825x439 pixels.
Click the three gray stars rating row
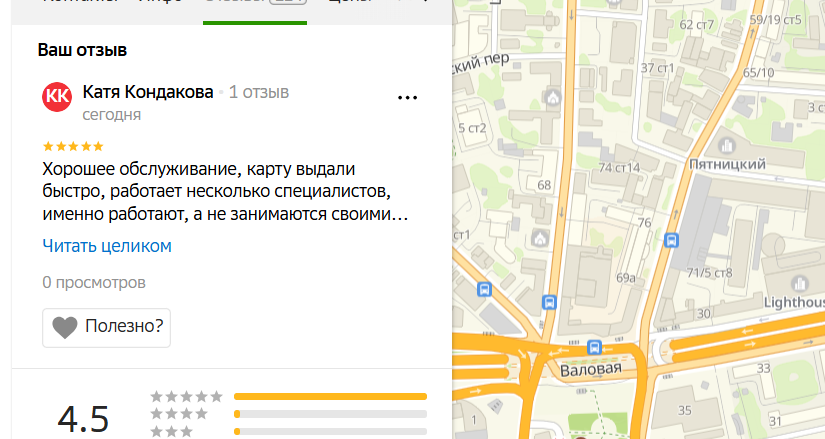(x=172, y=431)
